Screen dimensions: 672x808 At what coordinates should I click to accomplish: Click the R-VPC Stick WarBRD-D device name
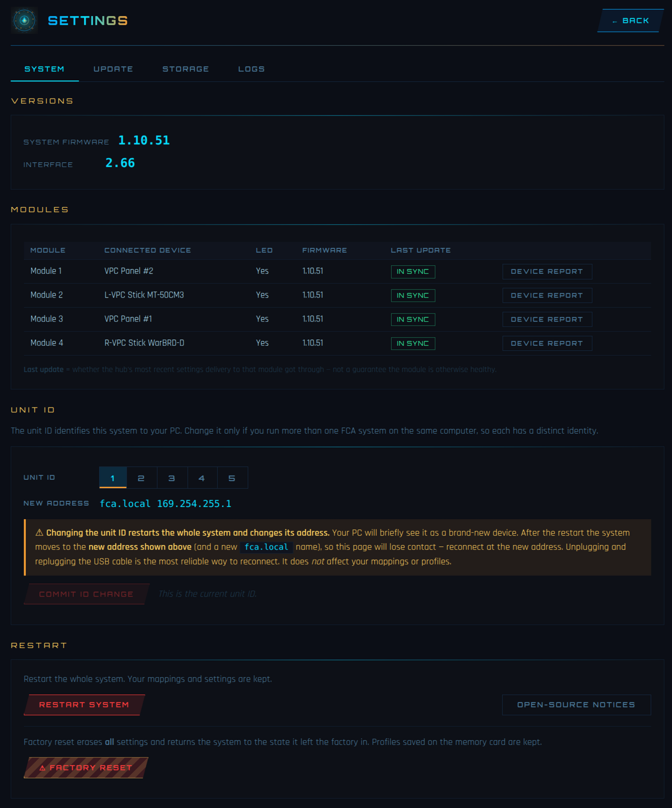[x=144, y=343]
